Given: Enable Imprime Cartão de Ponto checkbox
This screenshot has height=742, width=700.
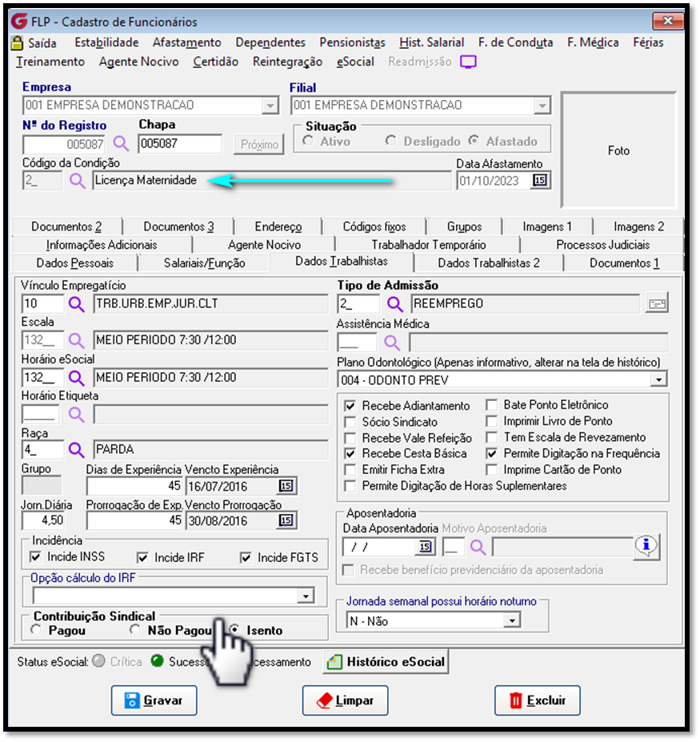Looking at the screenshot, I should [x=492, y=470].
